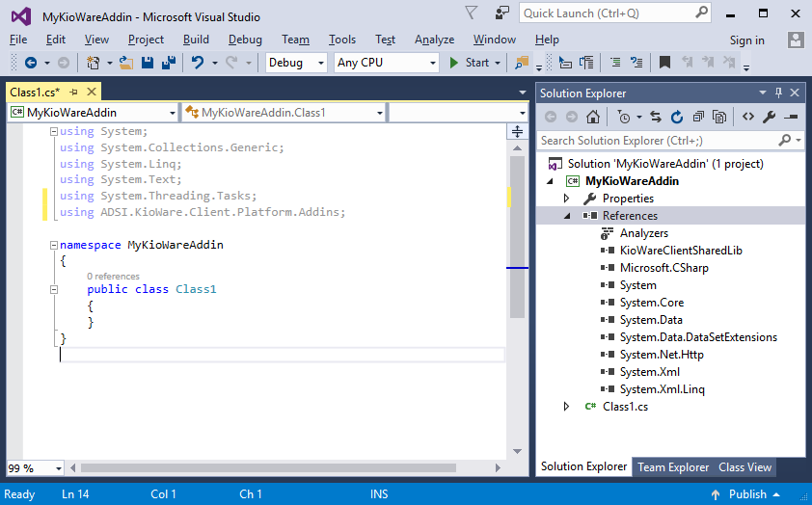Click the Find in Files toolbar icon

[x=522, y=63]
